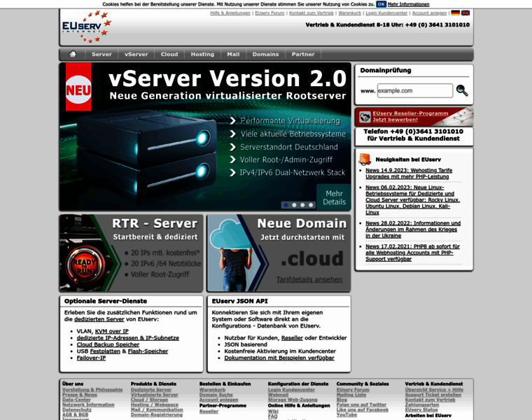Select the fourth carousel slide dot

pos(311,205)
